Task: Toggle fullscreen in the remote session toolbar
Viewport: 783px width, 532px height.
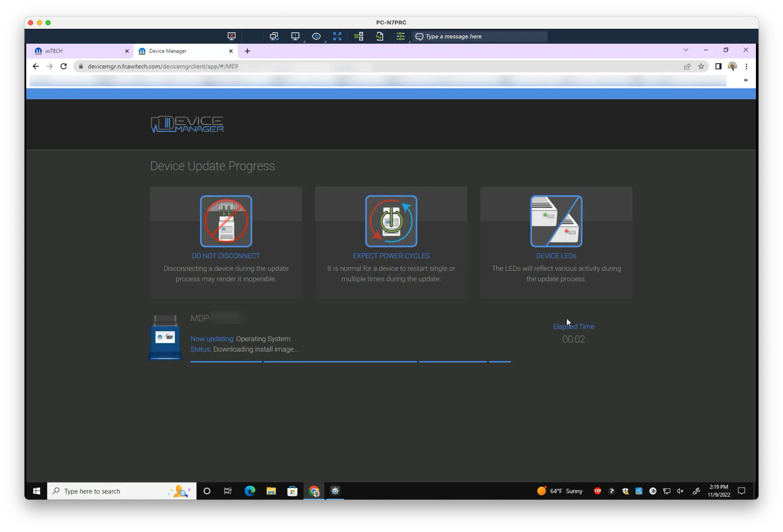Action: [337, 37]
